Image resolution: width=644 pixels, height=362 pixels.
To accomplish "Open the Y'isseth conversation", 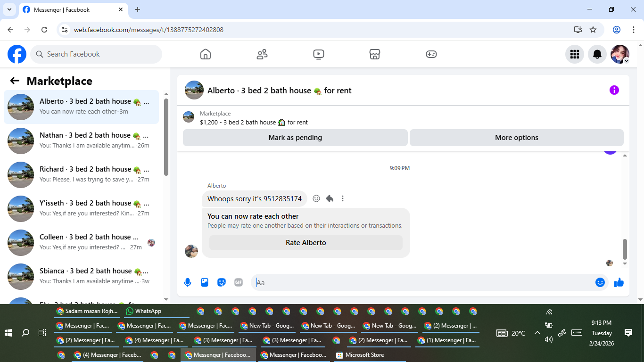I will [82, 209].
